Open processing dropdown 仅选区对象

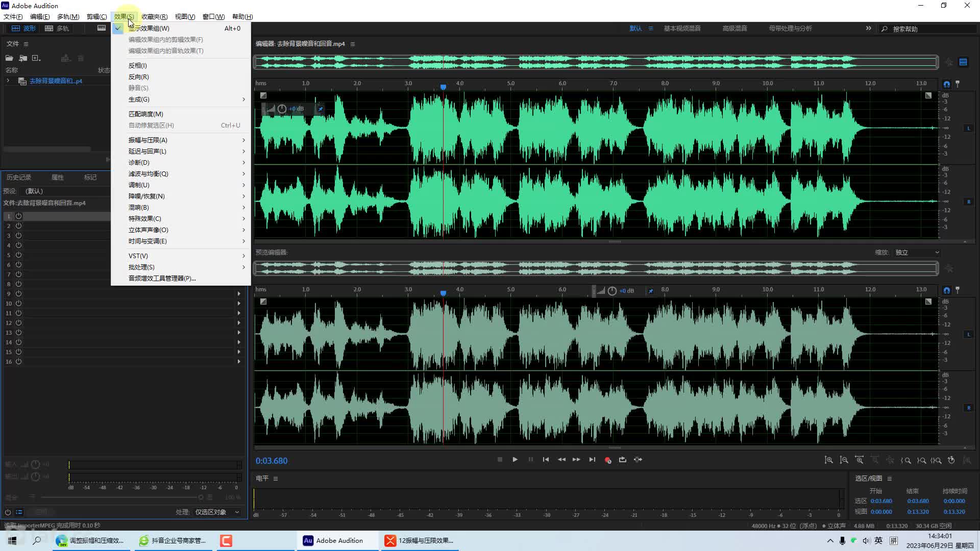click(217, 512)
